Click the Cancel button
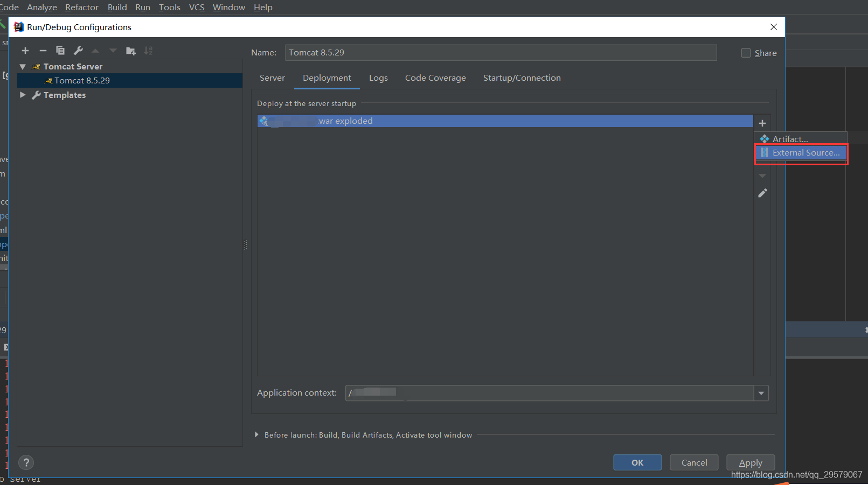 [x=694, y=462]
